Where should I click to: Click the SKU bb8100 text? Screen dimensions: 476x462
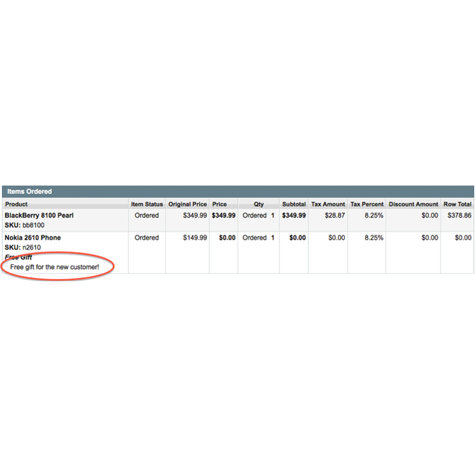click(x=24, y=225)
